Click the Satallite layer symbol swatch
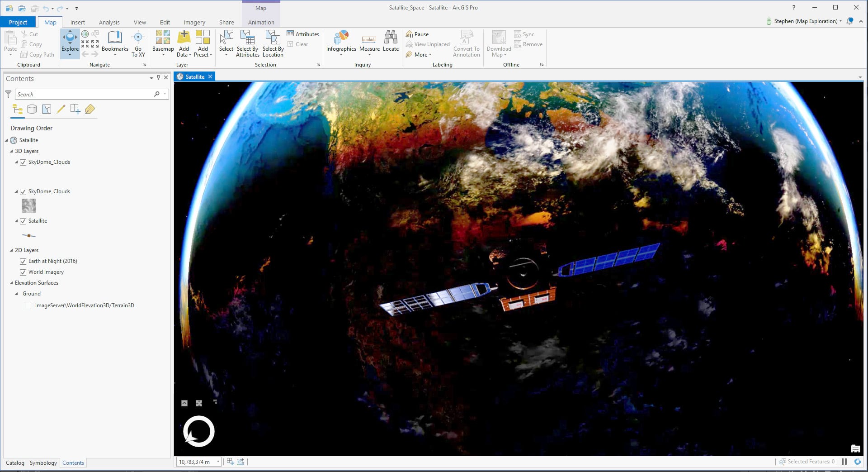This screenshot has width=868, height=472. tap(29, 235)
